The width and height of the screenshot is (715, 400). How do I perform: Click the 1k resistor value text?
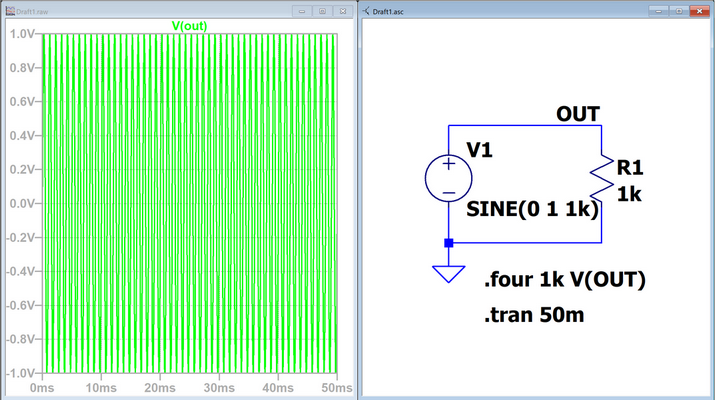(x=629, y=195)
